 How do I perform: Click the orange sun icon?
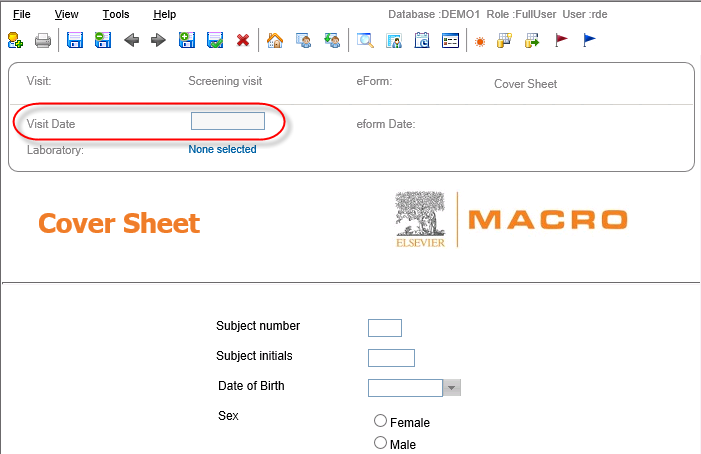(480, 42)
